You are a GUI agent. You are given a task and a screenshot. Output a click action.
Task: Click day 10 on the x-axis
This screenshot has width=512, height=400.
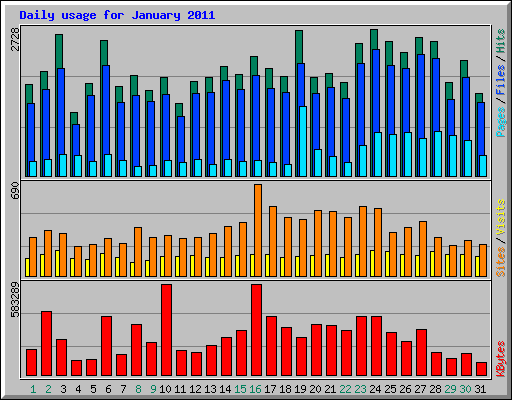click(x=165, y=389)
